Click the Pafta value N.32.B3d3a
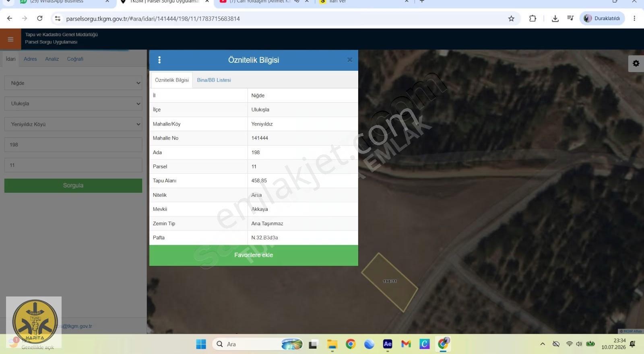This screenshot has width=644, height=354. (264, 238)
